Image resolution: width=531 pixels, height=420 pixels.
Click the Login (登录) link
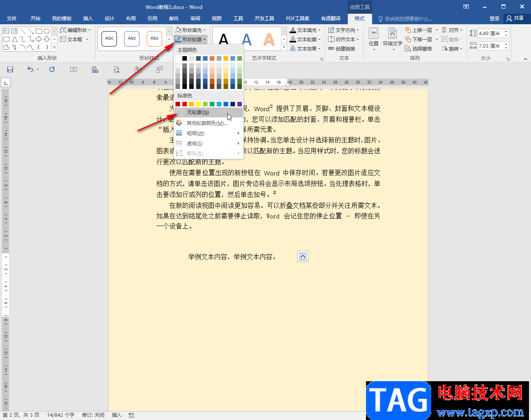494,18
